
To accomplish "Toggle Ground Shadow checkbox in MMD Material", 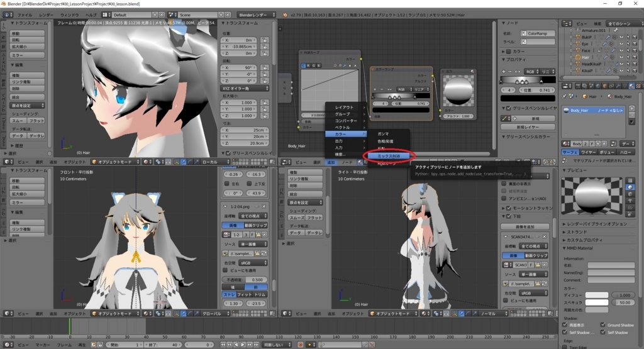I will 603,324.
